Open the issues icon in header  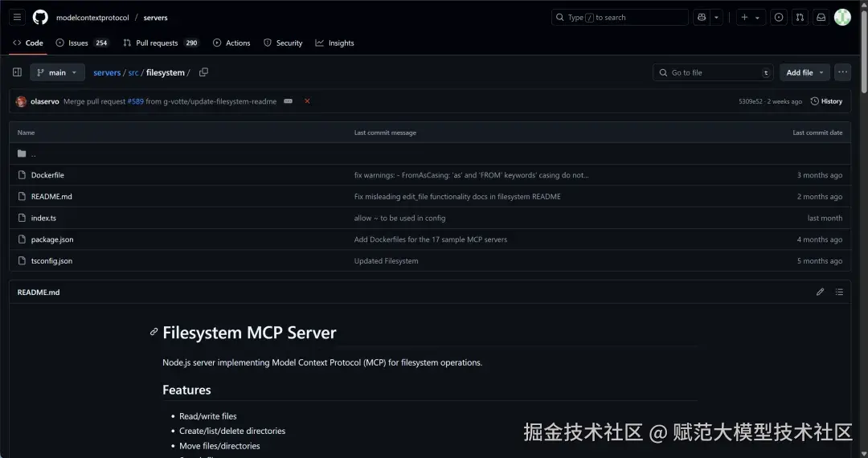tap(779, 17)
